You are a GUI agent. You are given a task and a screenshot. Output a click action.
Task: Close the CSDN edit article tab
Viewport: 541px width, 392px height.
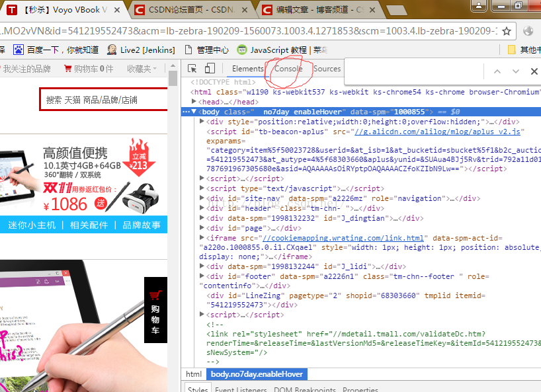372,10
